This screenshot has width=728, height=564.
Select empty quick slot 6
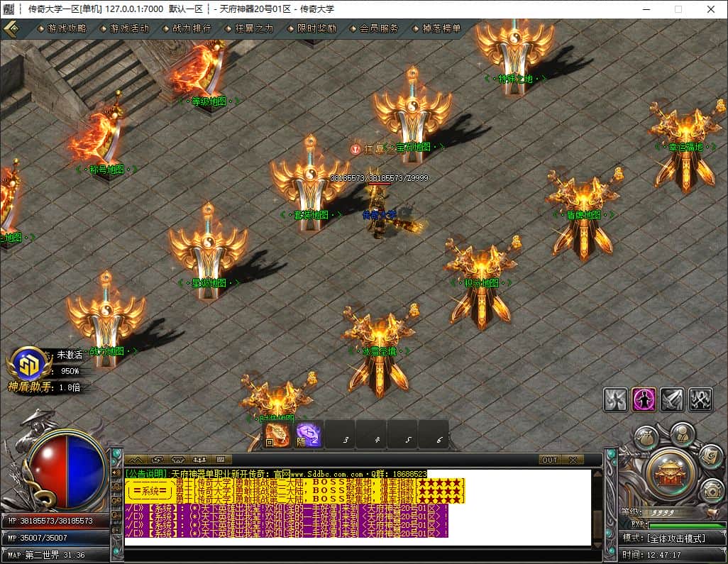pos(434,436)
